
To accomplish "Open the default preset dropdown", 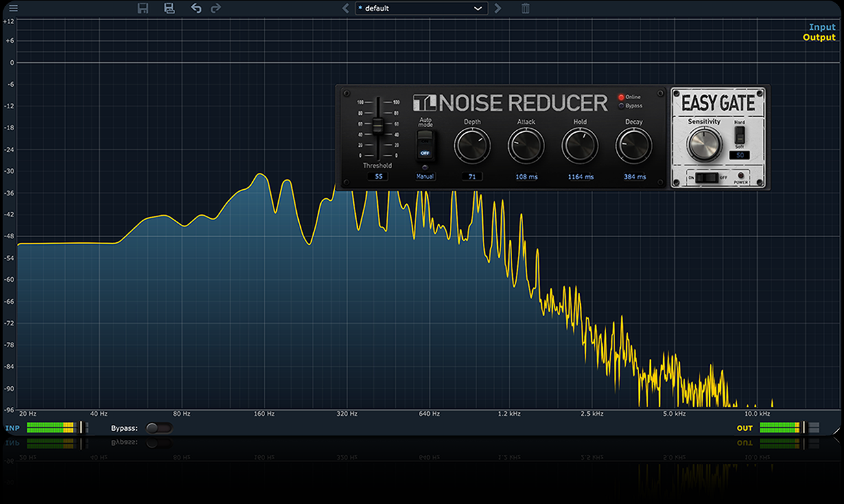I will click(421, 8).
